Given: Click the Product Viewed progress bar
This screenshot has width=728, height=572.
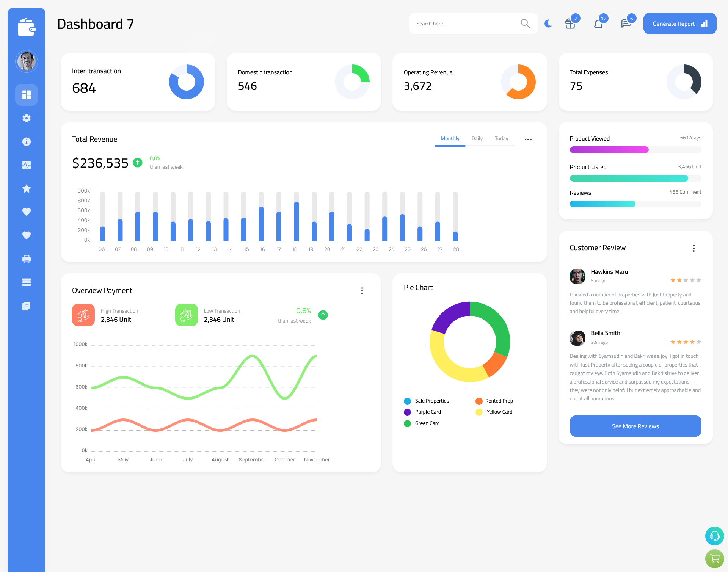Looking at the screenshot, I should click(x=635, y=149).
